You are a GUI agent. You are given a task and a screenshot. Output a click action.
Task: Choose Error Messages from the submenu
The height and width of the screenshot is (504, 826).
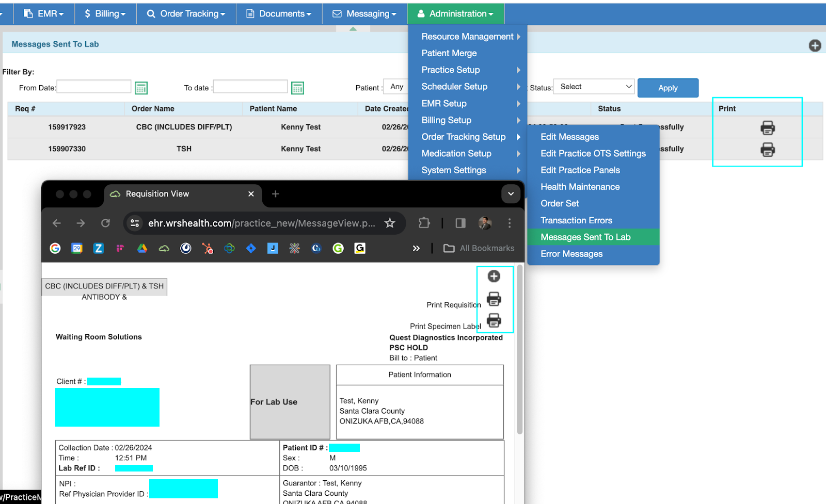pyautogui.click(x=571, y=254)
